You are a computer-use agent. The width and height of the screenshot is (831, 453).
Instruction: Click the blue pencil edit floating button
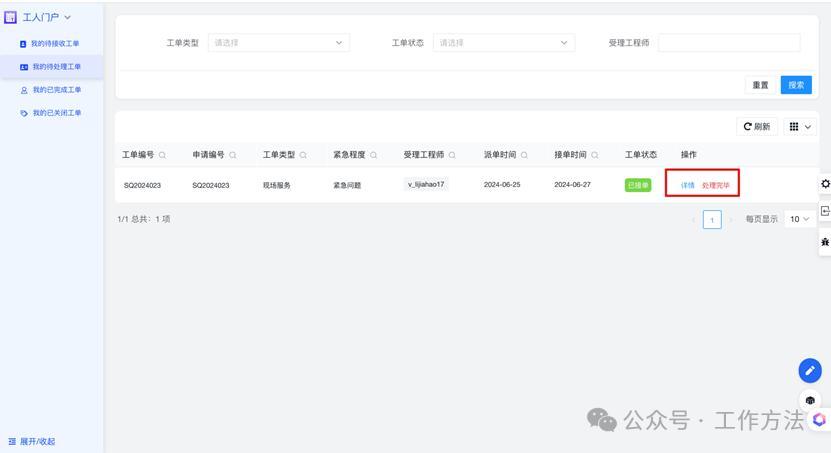coord(810,371)
